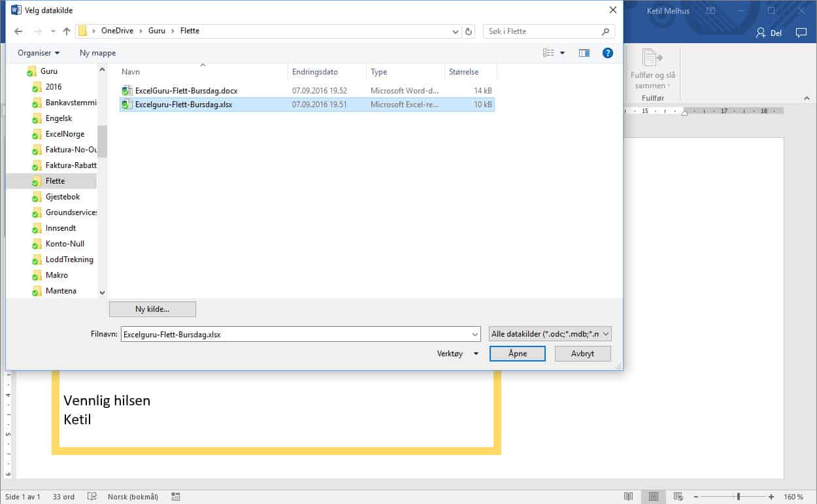Toggle the preview pane icon
Screen dimensions: 817x504
pyautogui.click(x=584, y=53)
